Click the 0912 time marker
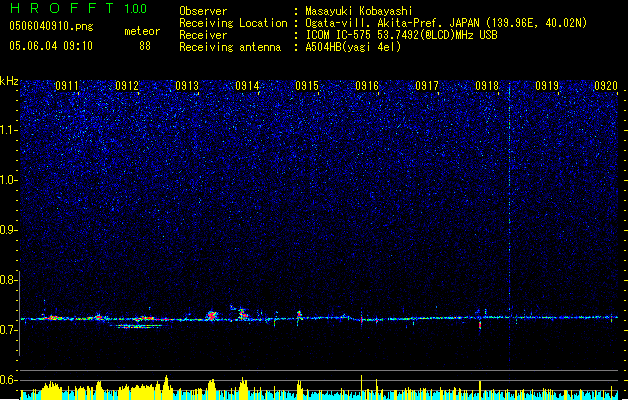 point(127,86)
